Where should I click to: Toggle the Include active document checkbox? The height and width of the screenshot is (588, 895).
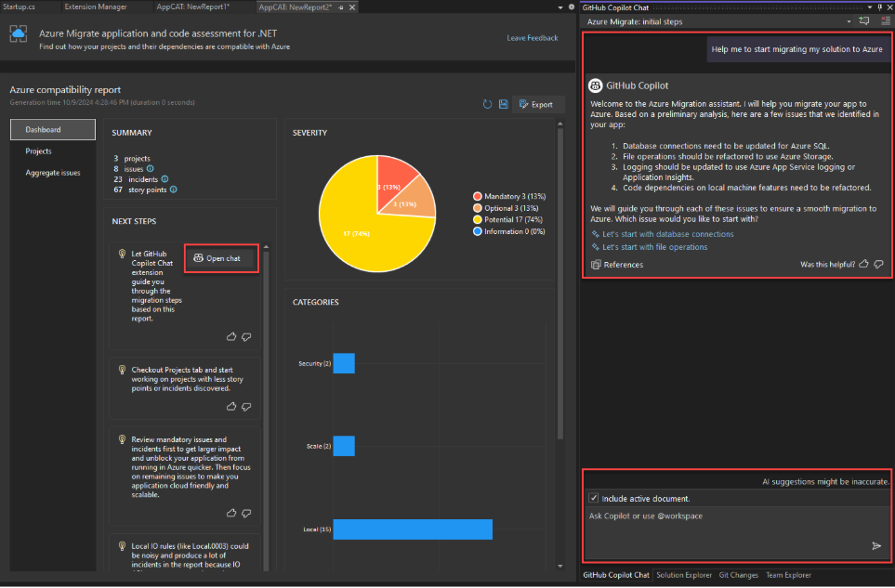pos(592,498)
